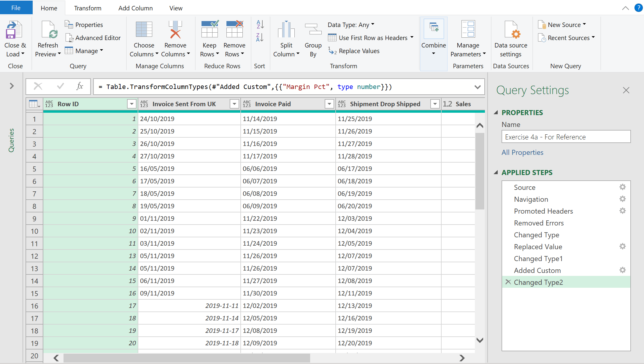Select the Changed Type2 applied step
Screen dimensions: 644x364
(x=538, y=282)
